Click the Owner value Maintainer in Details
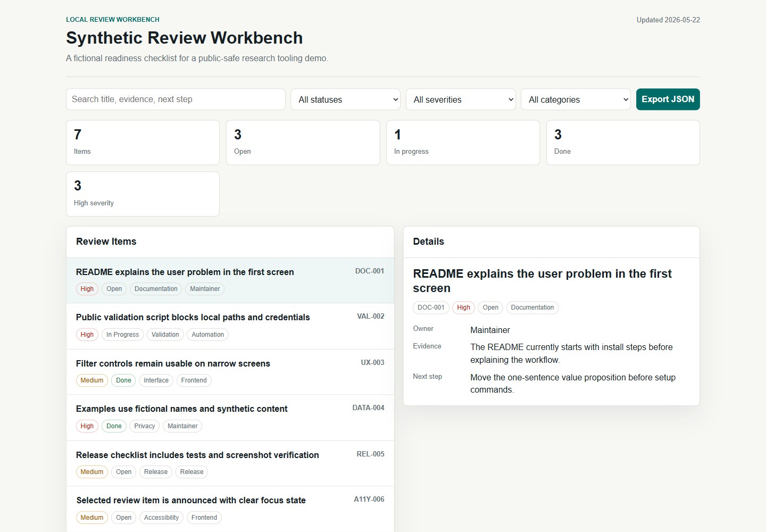The width and height of the screenshot is (766, 532). (x=490, y=330)
